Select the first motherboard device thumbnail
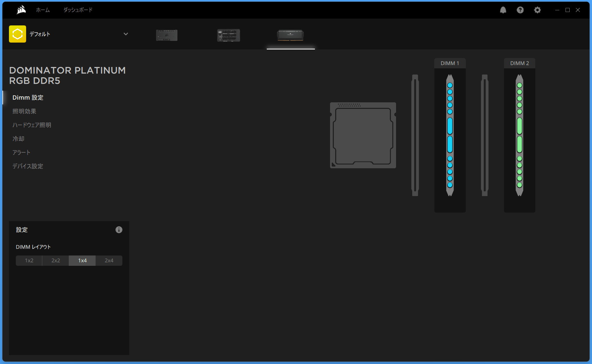Viewport: 592px width, 364px height. tap(167, 35)
